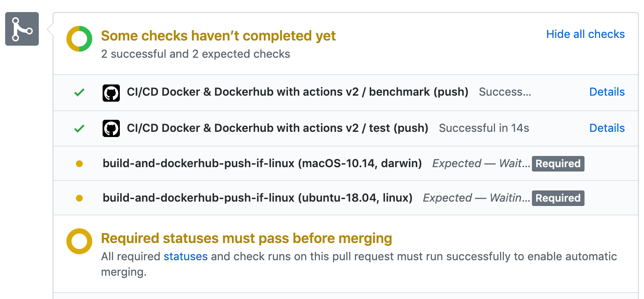Click GitHub logo beside test (push) check

[x=111, y=128]
